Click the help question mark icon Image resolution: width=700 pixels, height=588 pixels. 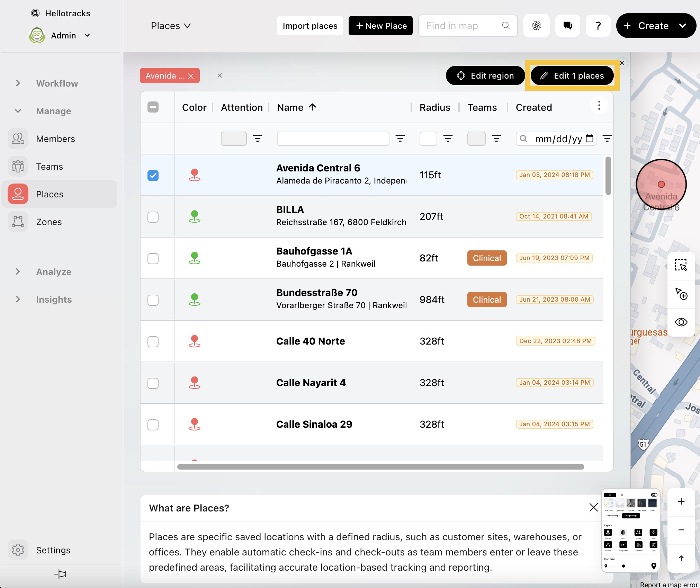pos(598,26)
